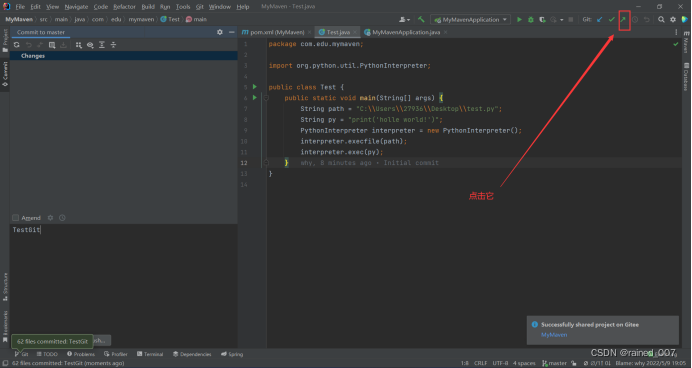692x368 pixels.
Task: Open the Maven tool window on right
Action: click(686, 42)
